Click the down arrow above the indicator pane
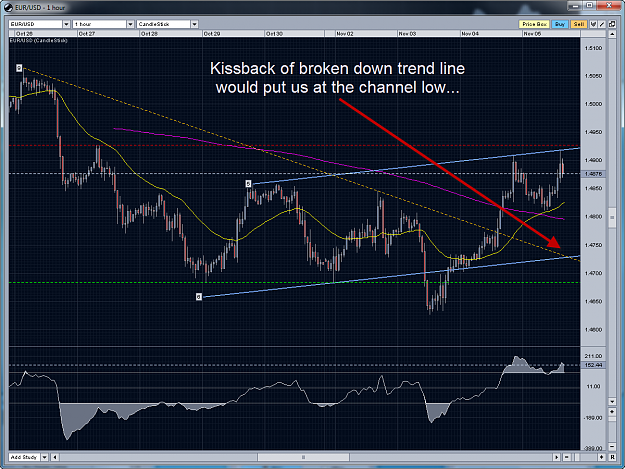 [612, 401]
